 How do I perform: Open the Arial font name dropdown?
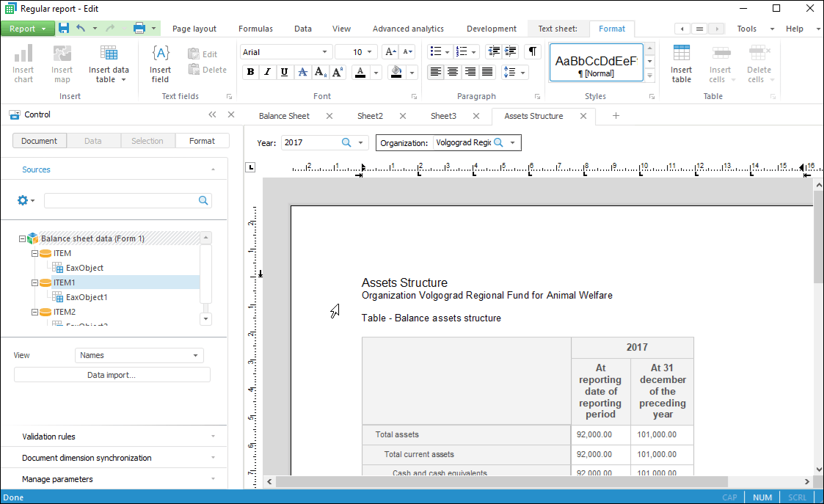pyautogui.click(x=324, y=52)
